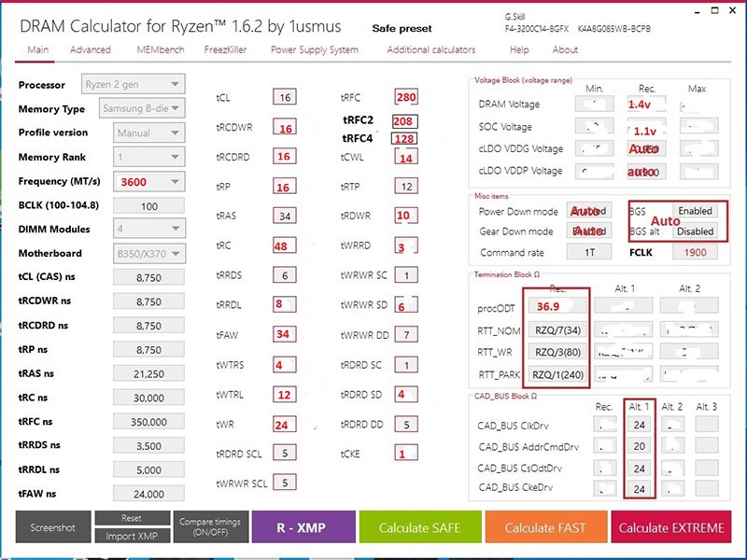747x560 pixels.
Task: Take a Screenshot with the app button
Action: 52,527
